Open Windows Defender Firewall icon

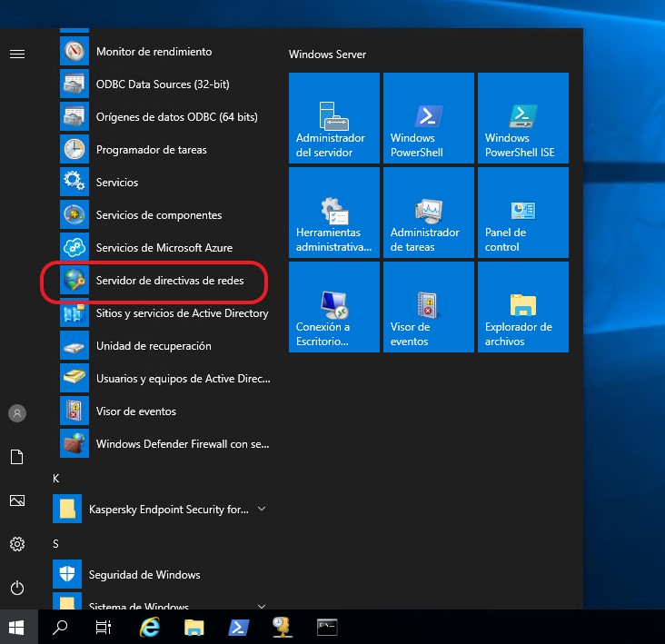coord(74,443)
